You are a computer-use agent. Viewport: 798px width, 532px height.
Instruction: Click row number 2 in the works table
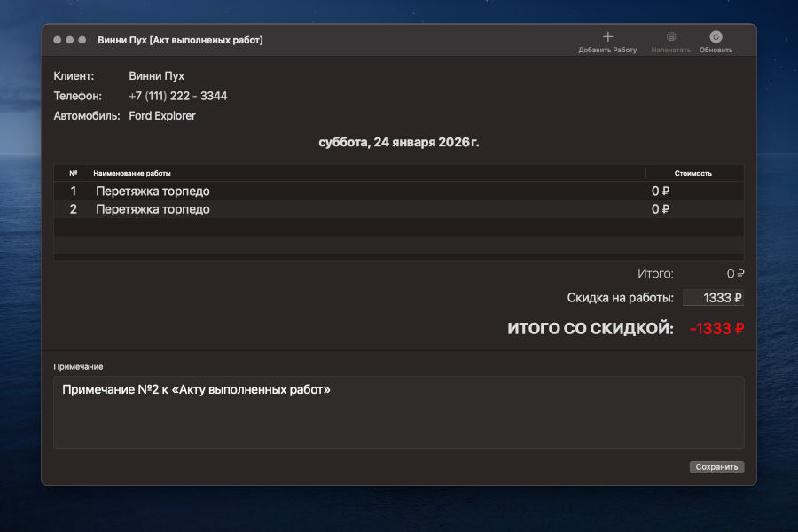pos(74,209)
